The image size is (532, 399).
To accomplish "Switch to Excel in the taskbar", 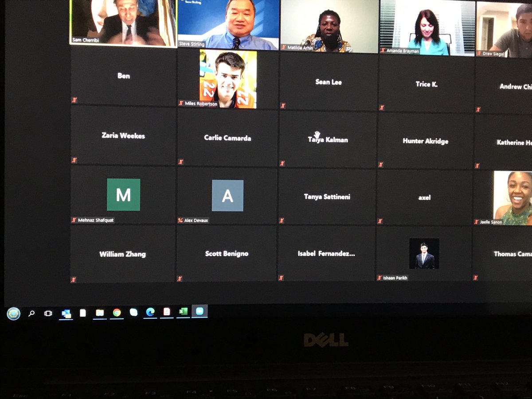I will point(183,312).
